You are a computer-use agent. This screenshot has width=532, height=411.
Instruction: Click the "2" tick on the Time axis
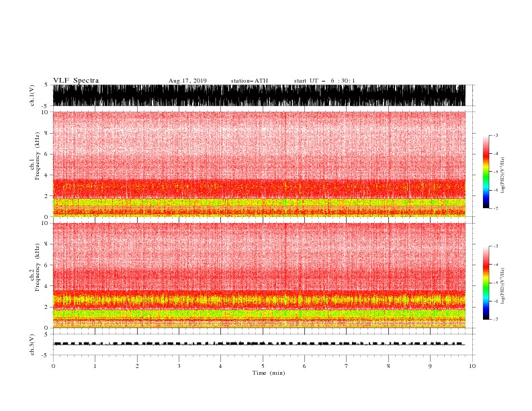(137, 366)
